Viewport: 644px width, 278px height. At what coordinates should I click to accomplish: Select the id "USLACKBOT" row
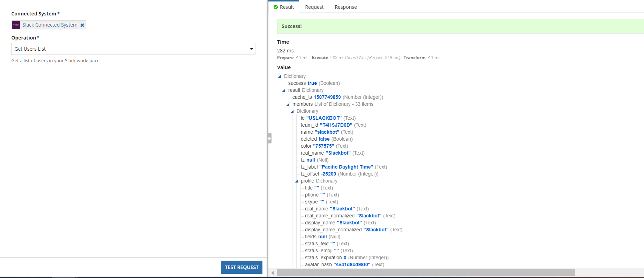point(328,118)
